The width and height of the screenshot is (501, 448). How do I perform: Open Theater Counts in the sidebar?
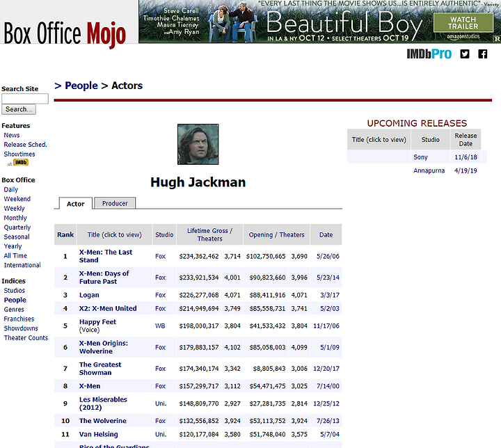[26, 338]
